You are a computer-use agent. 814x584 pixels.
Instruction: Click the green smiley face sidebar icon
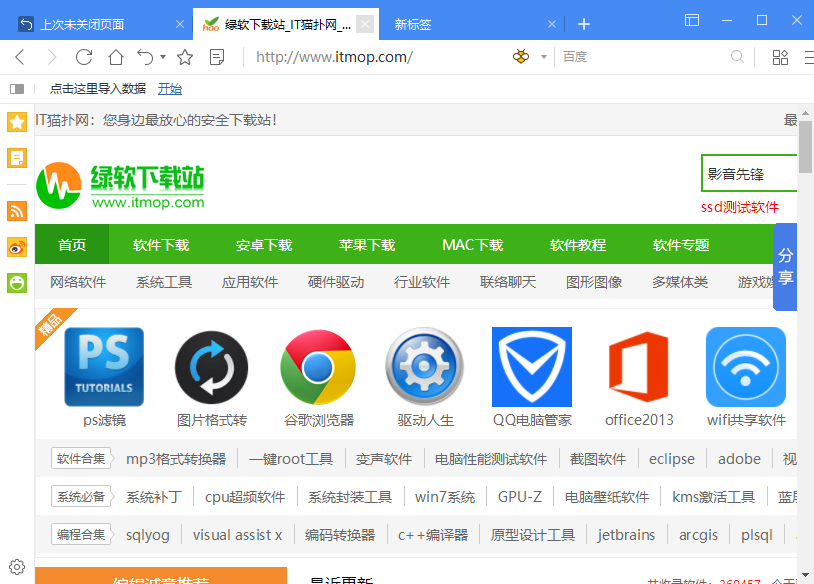click(17, 283)
